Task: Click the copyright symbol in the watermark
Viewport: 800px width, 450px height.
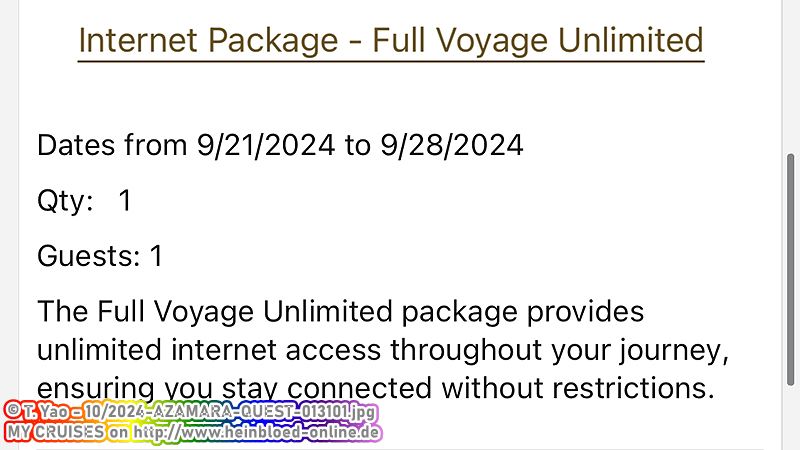Action: [12, 411]
